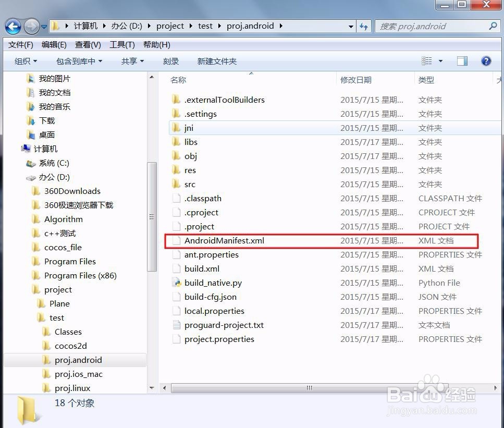This screenshot has width=504, height=428.
Task: Open the 共享 dropdown
Action: (x=132, y=61)
